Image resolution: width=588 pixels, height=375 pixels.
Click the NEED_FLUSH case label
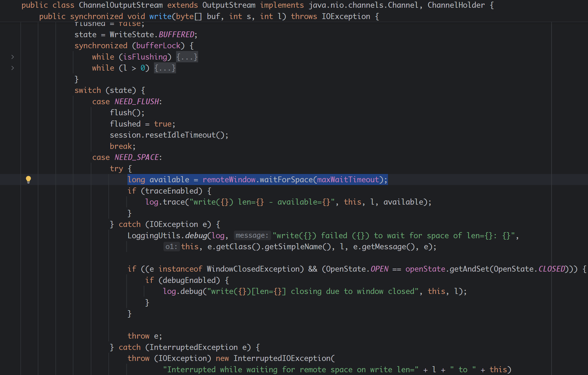[137, 101]
